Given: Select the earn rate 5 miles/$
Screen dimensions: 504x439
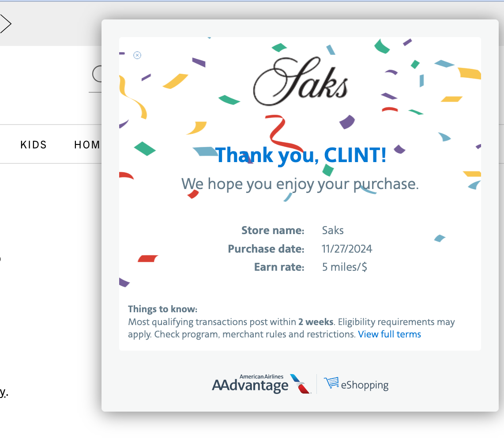Looking at the screenshot, I should coord(344,267).
